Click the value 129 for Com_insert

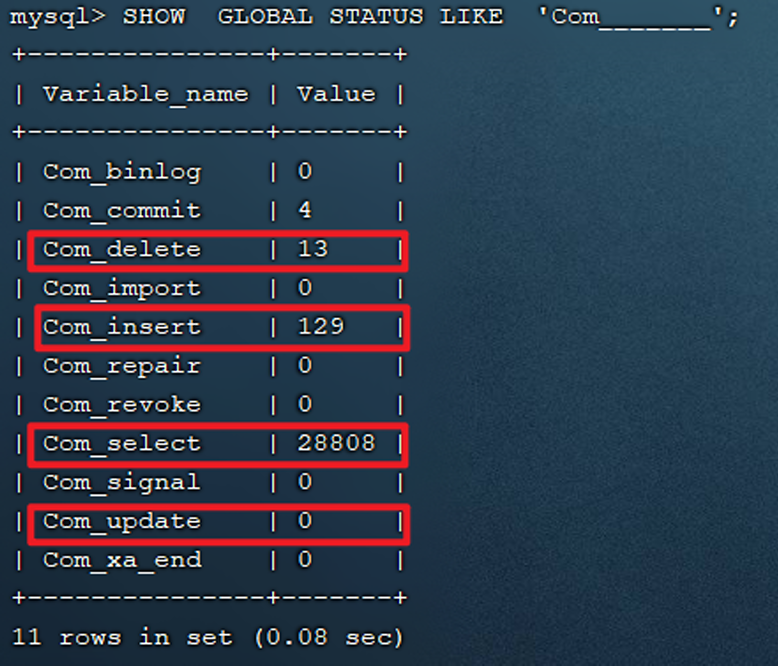tap(321, 326)
